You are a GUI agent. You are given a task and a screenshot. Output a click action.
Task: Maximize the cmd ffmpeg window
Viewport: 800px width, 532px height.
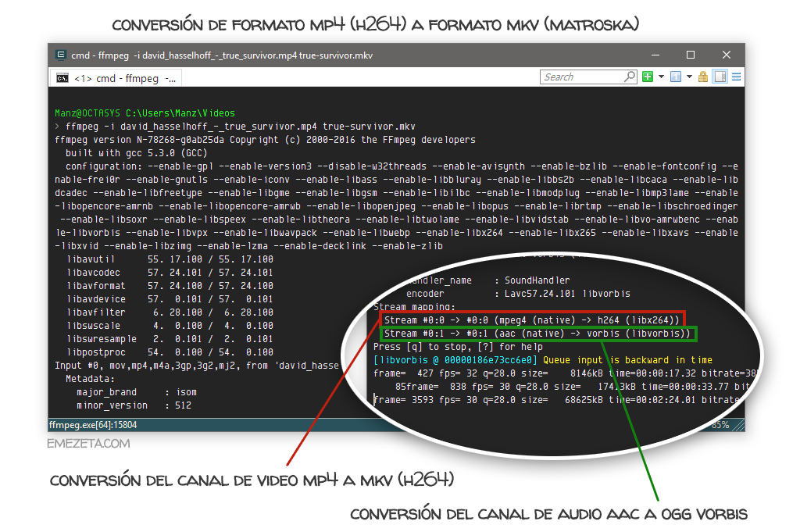pyautogui.click(x=691, y=55)
